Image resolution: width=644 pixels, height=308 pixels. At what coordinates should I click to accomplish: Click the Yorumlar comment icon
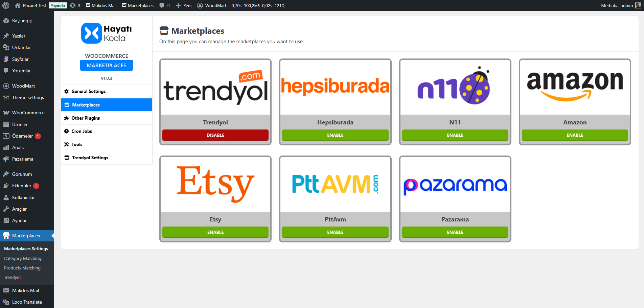pyautogui.click(x=6, y=71)
